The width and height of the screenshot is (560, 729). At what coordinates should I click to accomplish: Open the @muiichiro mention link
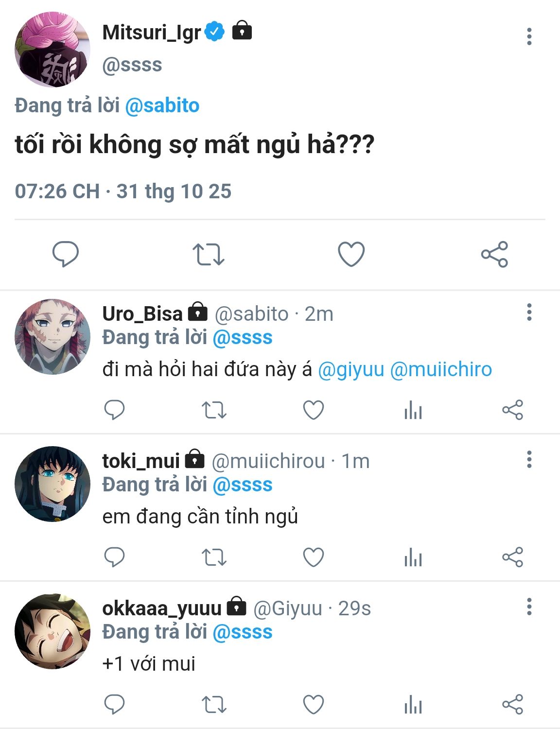(x=441, y=369)
